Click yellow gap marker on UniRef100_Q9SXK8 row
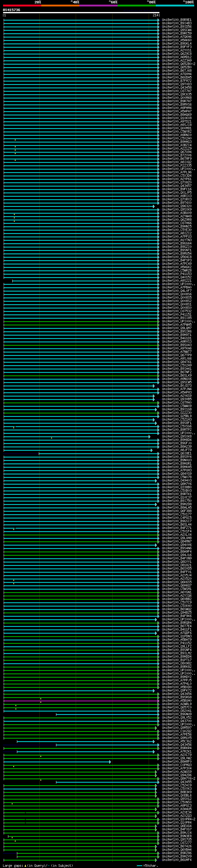 (51, 438)
